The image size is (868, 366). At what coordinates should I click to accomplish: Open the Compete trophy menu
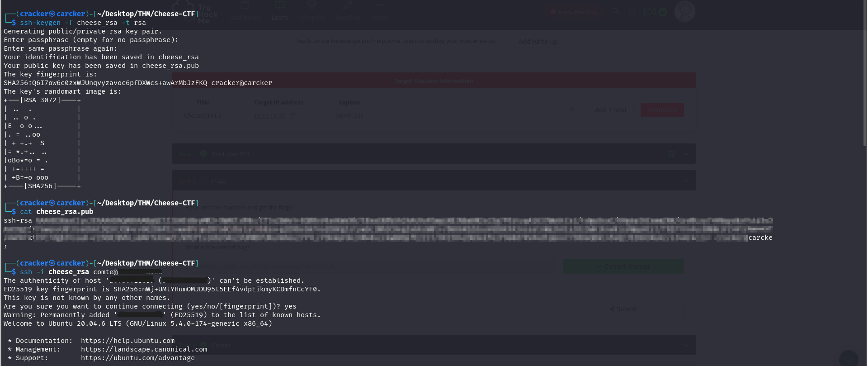[311, 6]
